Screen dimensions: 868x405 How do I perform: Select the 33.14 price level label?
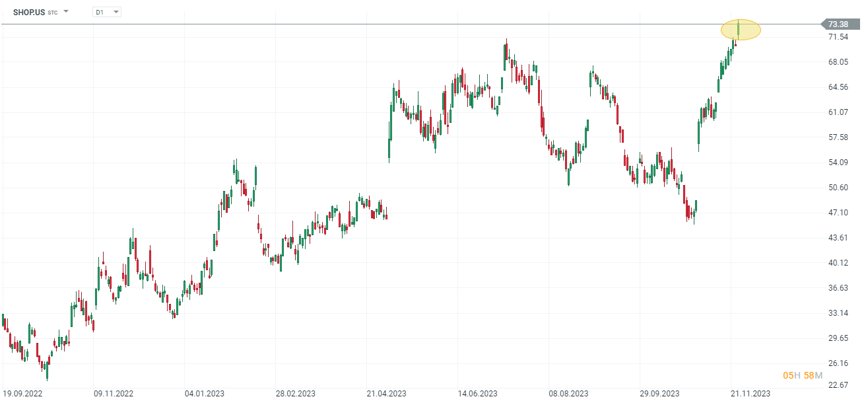pyautogui.click(x=838, y=313)
